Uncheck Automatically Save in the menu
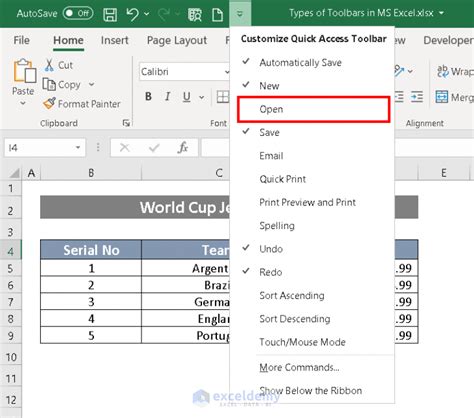The image size is (474, 418). click(x=300, y=63)
